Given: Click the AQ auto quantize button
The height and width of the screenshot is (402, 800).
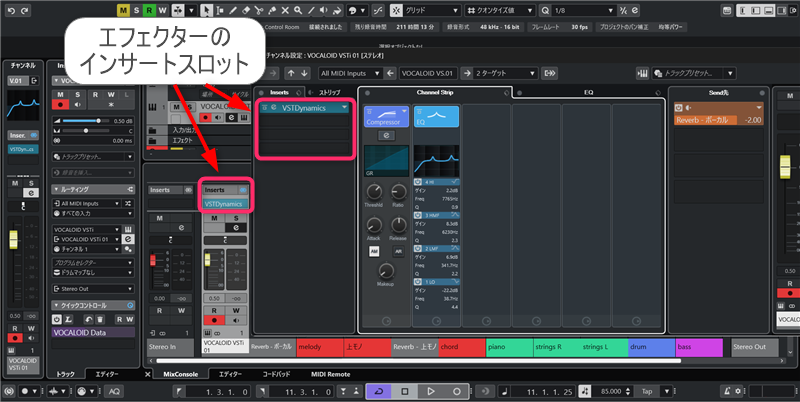Looking at the screenshot, I should 114,391.
